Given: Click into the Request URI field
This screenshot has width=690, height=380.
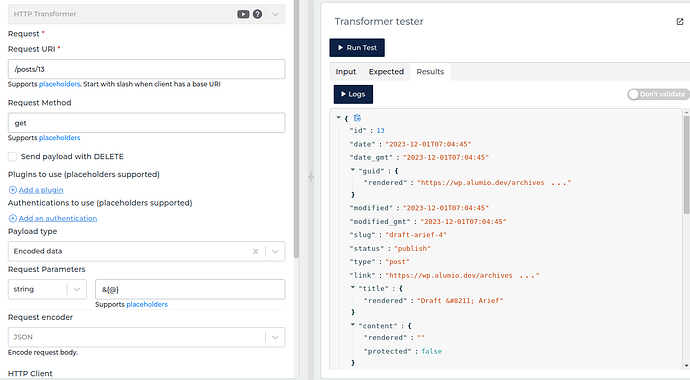Looking at the screenshot, I should [146, 69].
